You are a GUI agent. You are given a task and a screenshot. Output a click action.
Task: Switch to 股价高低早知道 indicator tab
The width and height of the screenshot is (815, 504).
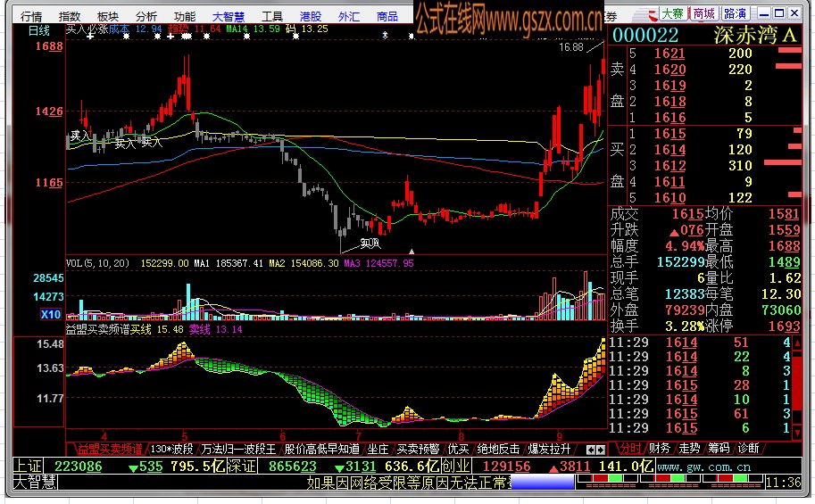point(321,449)
